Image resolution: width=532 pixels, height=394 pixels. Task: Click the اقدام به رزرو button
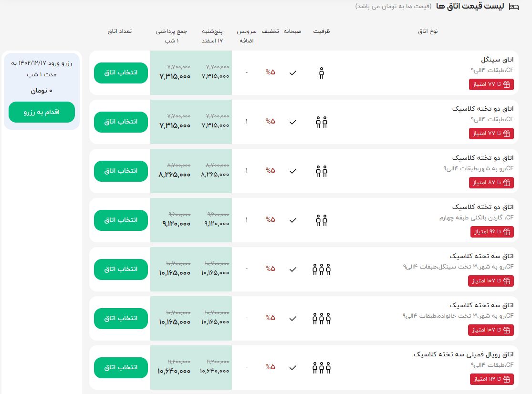(x=42, y=112)
